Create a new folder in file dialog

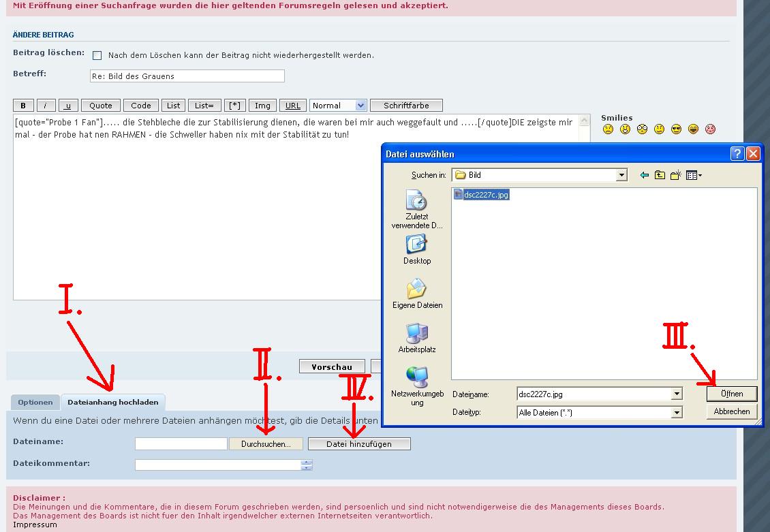(675, 175)
